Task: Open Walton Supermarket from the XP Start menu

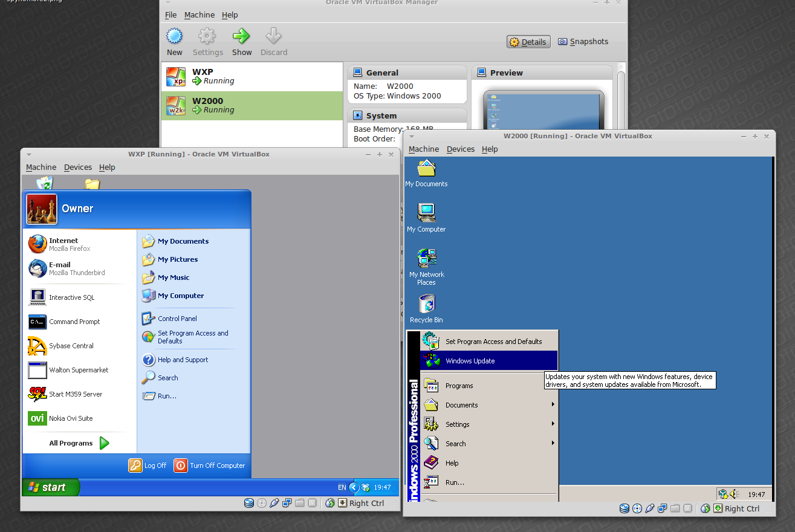Action: (80, 370)
